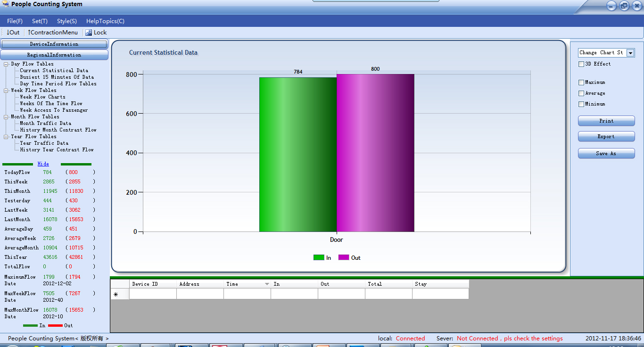The width and height of the screenshot is (644, 347).
Task: Click the new-row asterisk marker in grid
Action: tap(116, 294)
